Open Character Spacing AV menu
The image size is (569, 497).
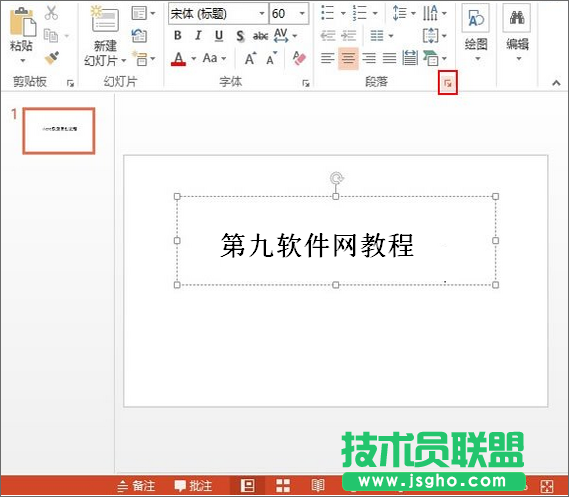tap(285, 36)
